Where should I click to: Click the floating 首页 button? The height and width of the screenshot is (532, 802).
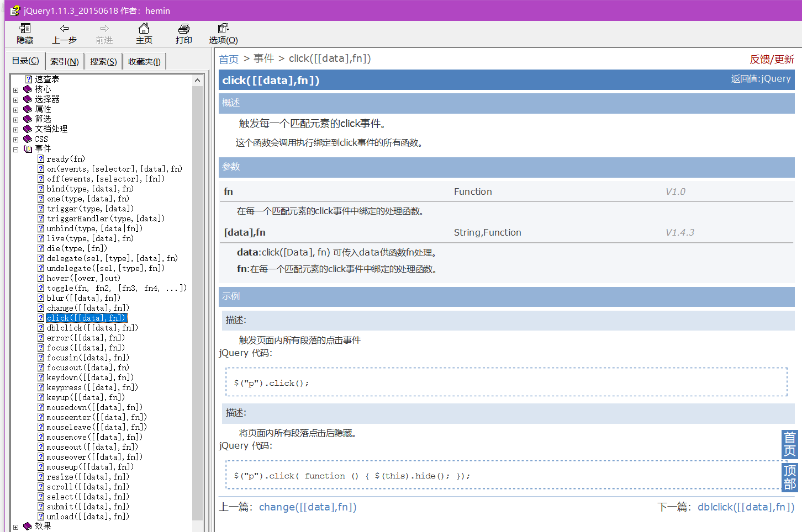pos(789,444)
